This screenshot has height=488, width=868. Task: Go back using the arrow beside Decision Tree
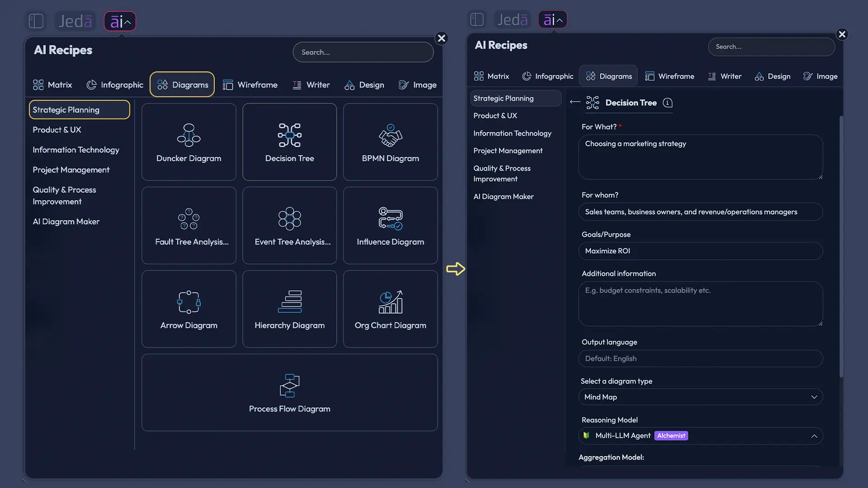click(575, 102)
